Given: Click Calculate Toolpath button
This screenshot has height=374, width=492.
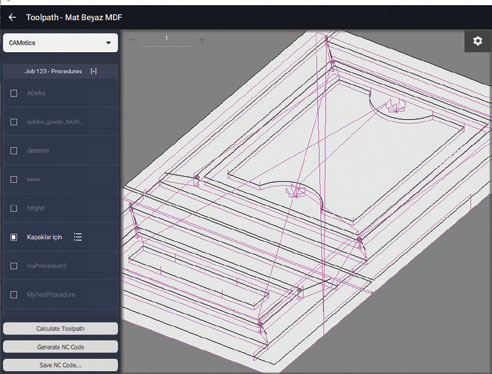Looking at the screenshot, I should pos(60,329).
